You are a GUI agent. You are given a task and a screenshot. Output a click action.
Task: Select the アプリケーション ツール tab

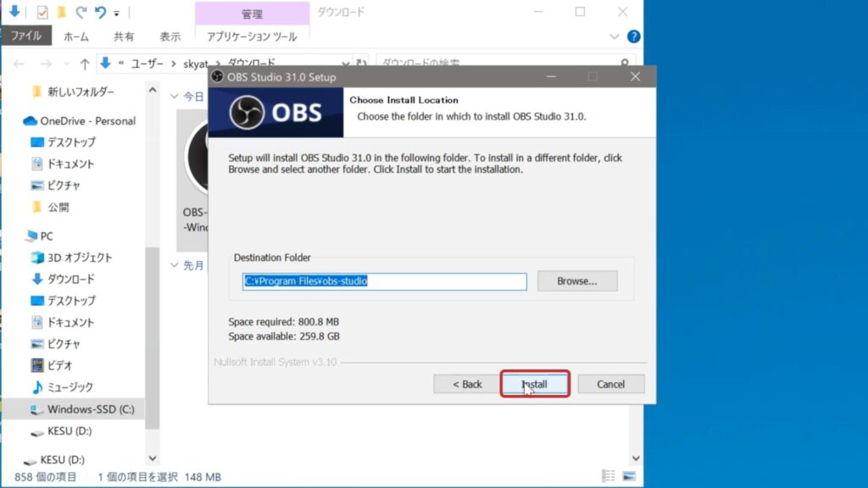[x=252, y=36]
